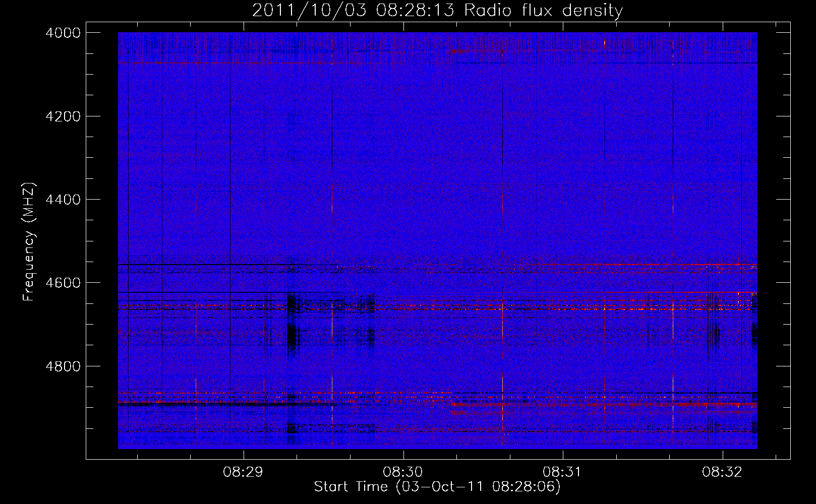This screenshot has height=504, width=816.
Task: Click the 08:30 time axis label
Action: 402,472
